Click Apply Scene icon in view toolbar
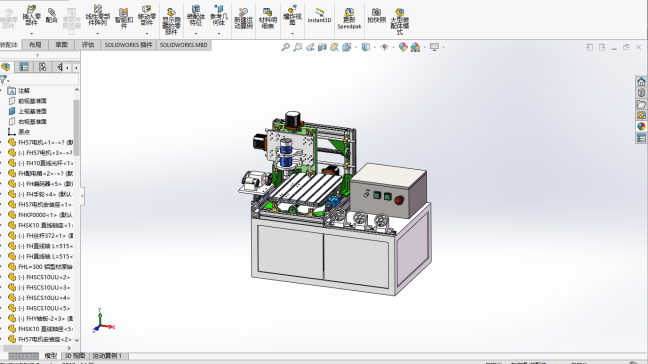This screenshot has width=648, height=364. [415, 47]
